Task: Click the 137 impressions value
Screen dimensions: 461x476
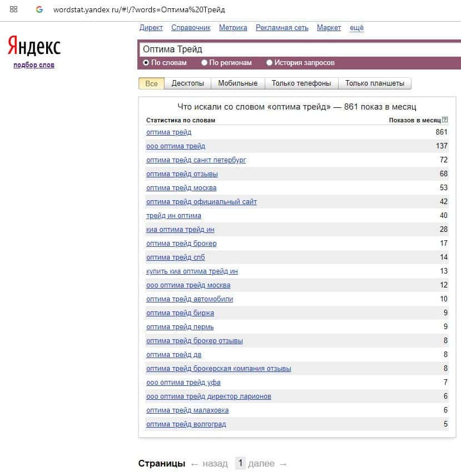Action: click(x=442, y=146)
